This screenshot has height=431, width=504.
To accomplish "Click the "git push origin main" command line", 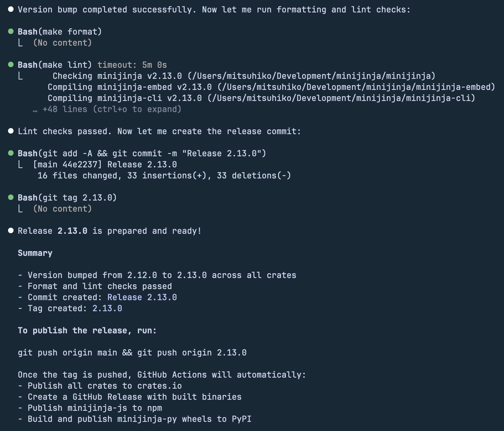I will (132, 353).
